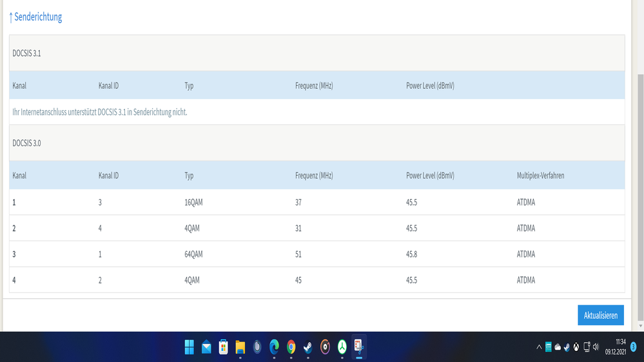
Task: Open the orange-ringed disc app in taskbar
Action: point(325,347)
